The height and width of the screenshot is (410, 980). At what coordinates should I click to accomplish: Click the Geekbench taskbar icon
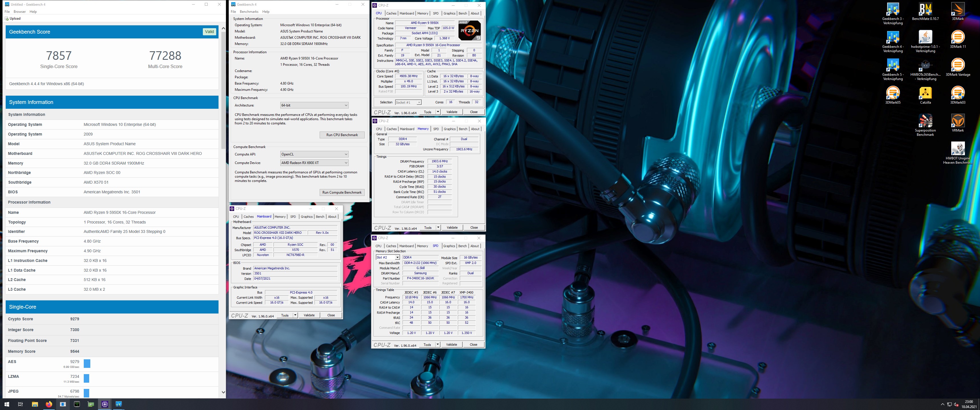(119, 404)
